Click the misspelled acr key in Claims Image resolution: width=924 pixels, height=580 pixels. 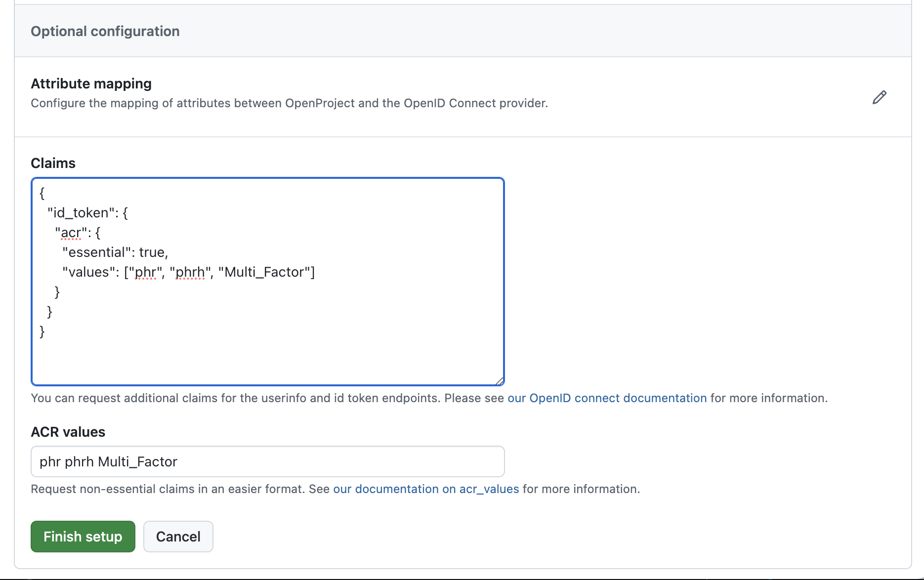point(71,232)
